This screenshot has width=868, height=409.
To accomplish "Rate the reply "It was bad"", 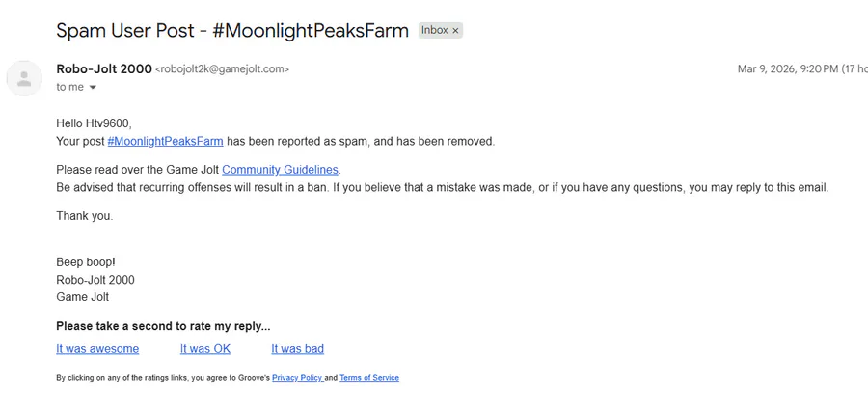I will tap(297, 349).
